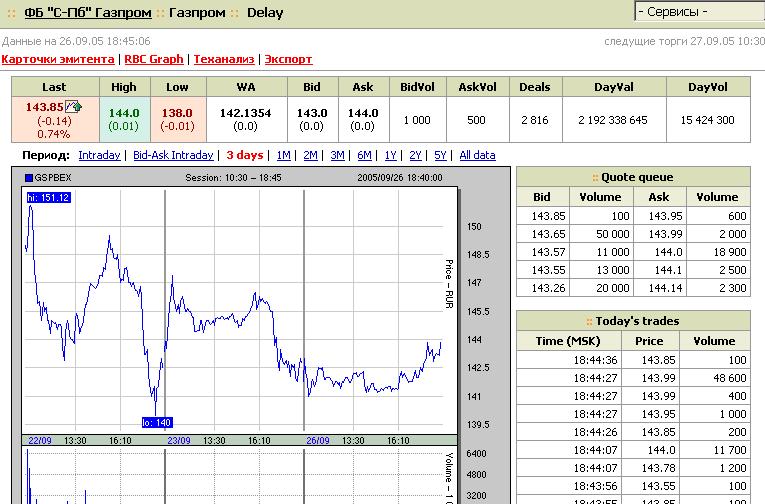Click the Данные на 26.09.05 18:45:06 text
This screenshot has height=504, width=765.
tap(76, 41)
